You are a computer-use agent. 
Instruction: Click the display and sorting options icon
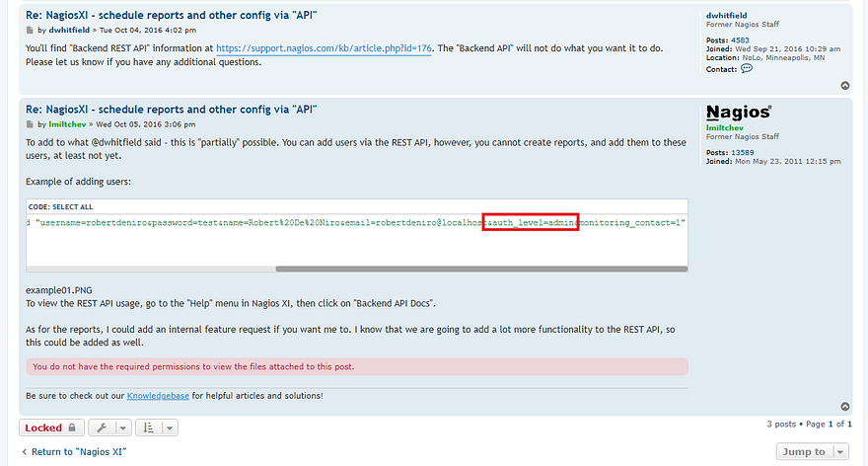tap(148, 427)
